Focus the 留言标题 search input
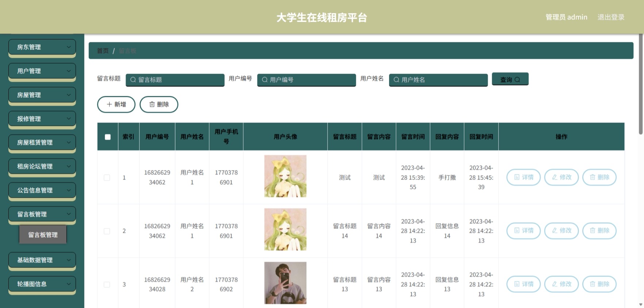The image size is (644, 308). (175, 80)
